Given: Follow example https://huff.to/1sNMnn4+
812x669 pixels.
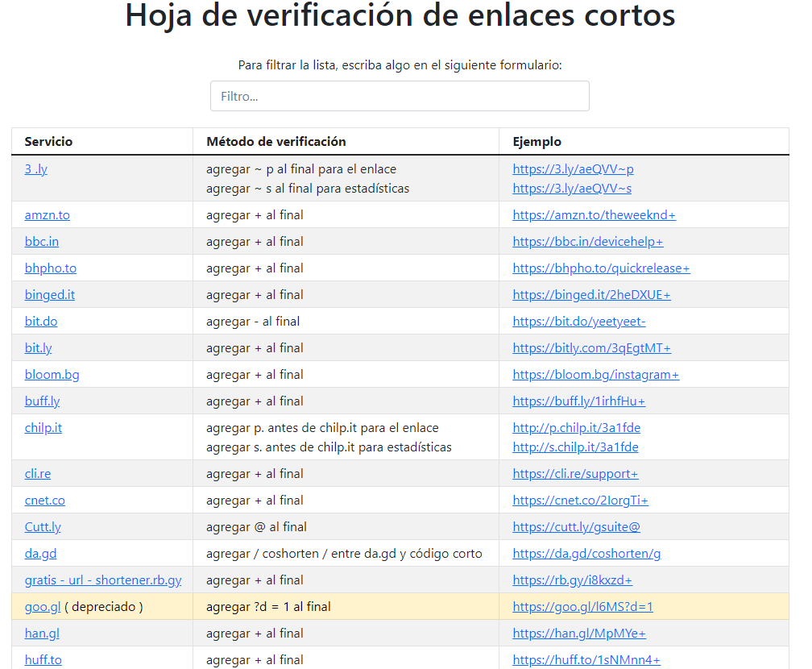Looking at the screenshot, I should 586,659.
